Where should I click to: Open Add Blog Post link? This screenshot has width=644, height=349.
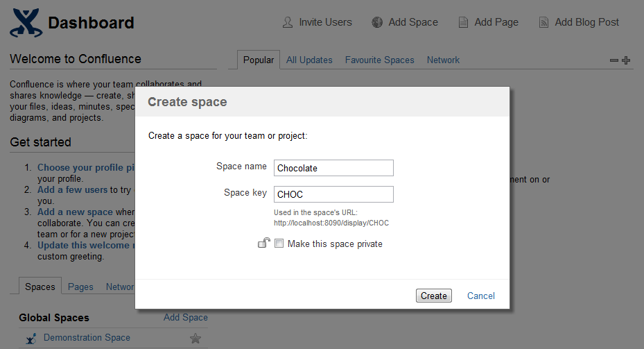click(x=586, y=22)
